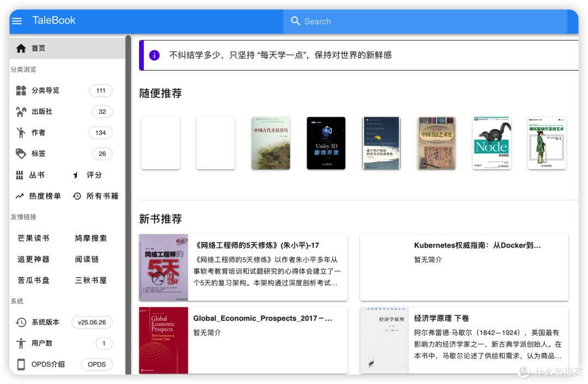
Task: Click the TaleBook title in the header
Action: click(53, 20)
